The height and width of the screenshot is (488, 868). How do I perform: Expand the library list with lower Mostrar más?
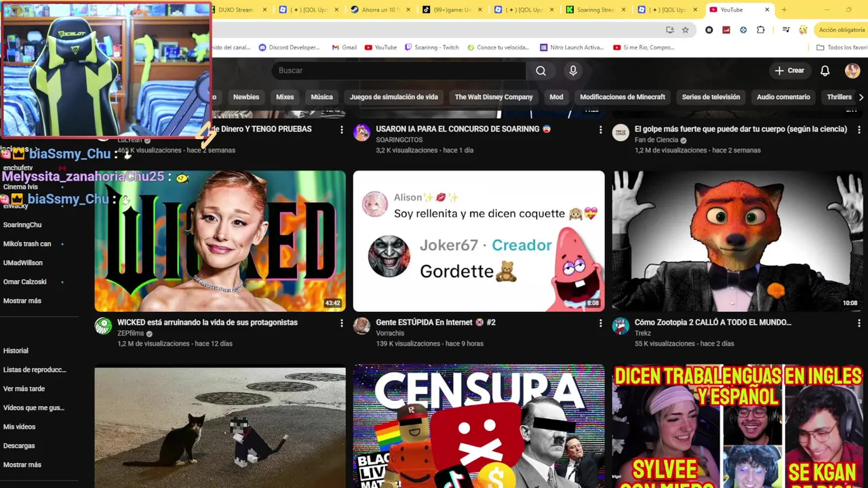(22, 464)
